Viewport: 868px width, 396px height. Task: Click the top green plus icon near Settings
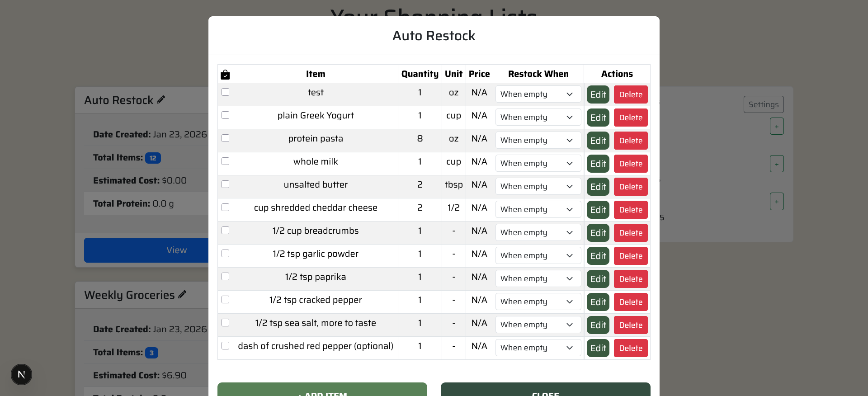click(x=777, y=126)
